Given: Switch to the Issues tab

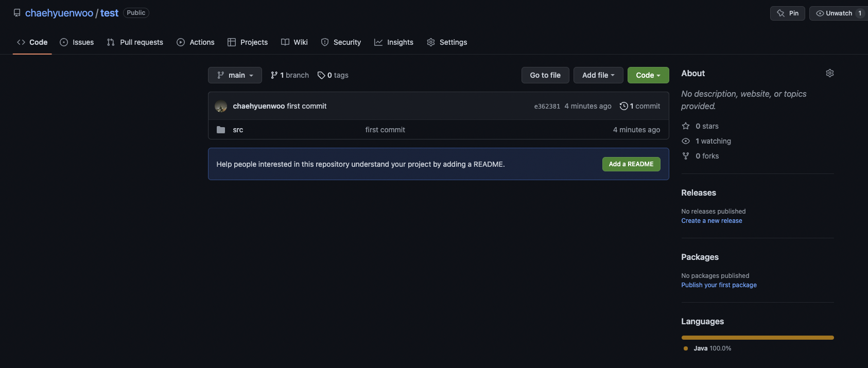Looking at the screenshot, I should 77,42.
